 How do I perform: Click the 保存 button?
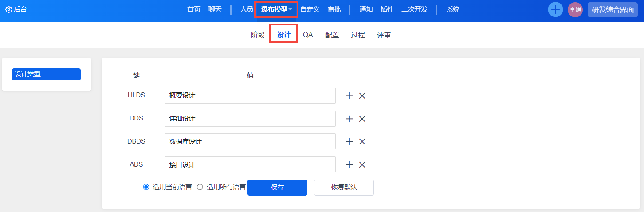point(277,188)
